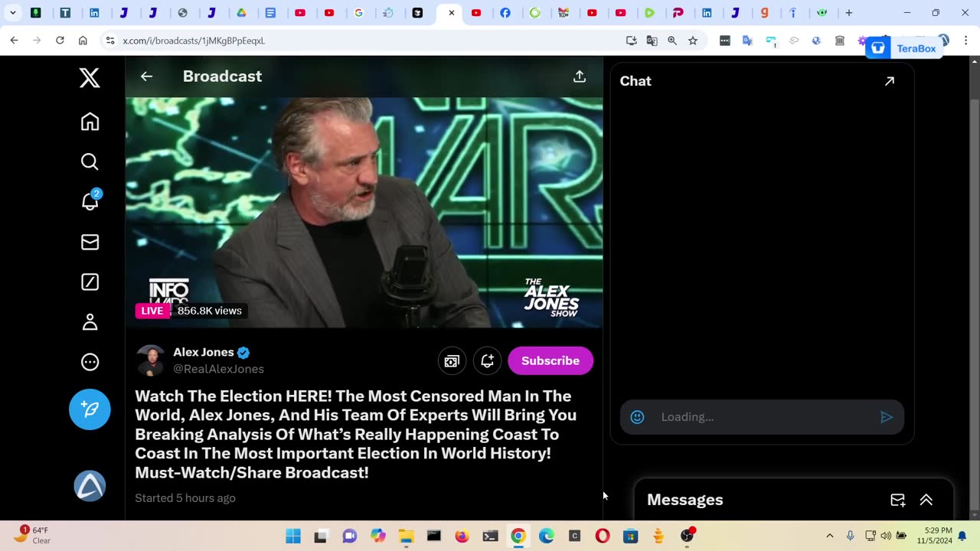Open Alex Jones profile avatar
The width and height of the screenshot is (980, 551).
tap(151, 360)
